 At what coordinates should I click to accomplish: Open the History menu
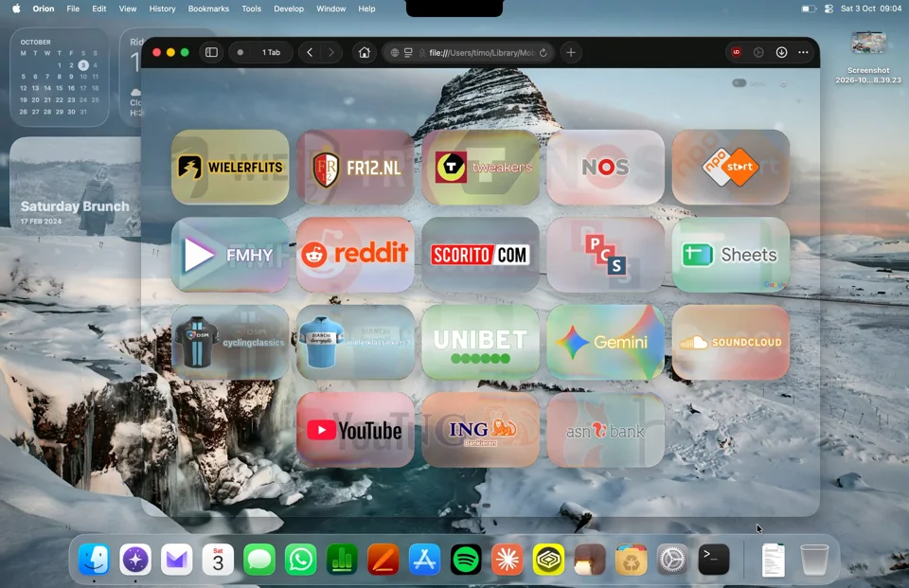click(x=162, y=9)
